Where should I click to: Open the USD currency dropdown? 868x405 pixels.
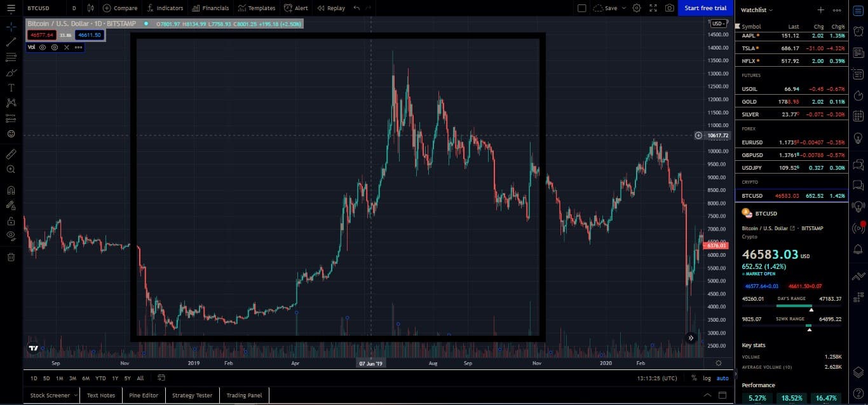click(718, 24)
